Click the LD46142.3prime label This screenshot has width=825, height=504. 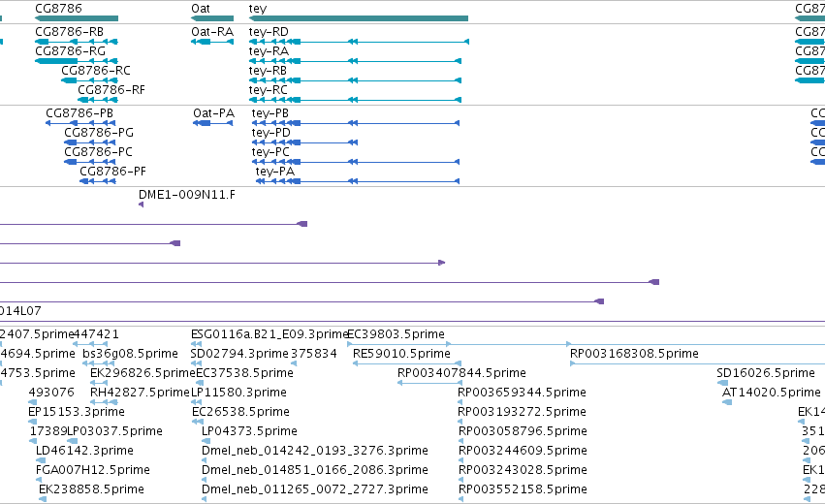pos(84,451)
